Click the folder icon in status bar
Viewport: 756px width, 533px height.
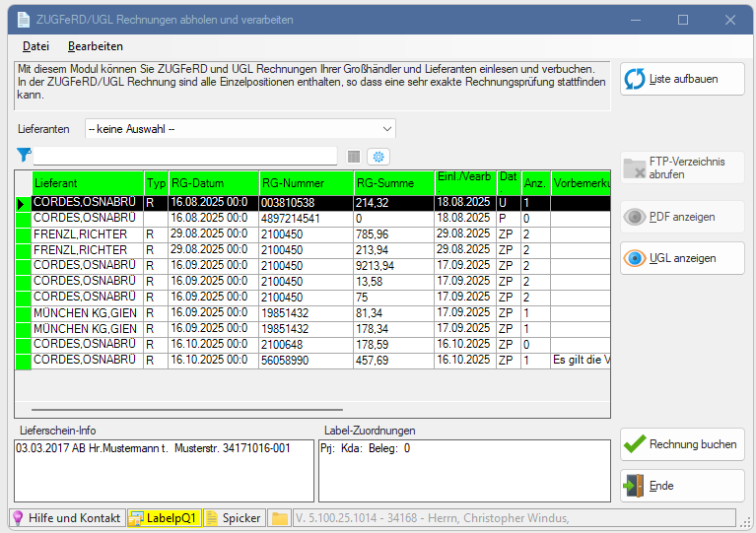pos(280,518)
